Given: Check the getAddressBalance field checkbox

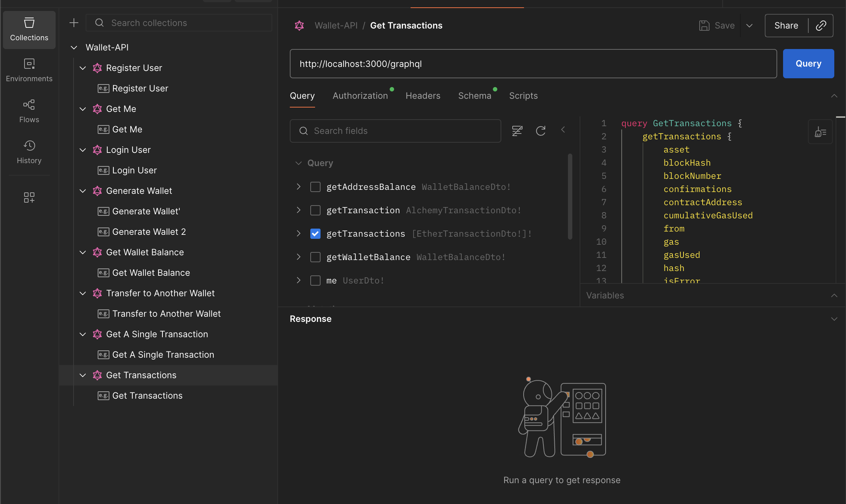Looking at the screenshot, I should (x=315, y=187).
